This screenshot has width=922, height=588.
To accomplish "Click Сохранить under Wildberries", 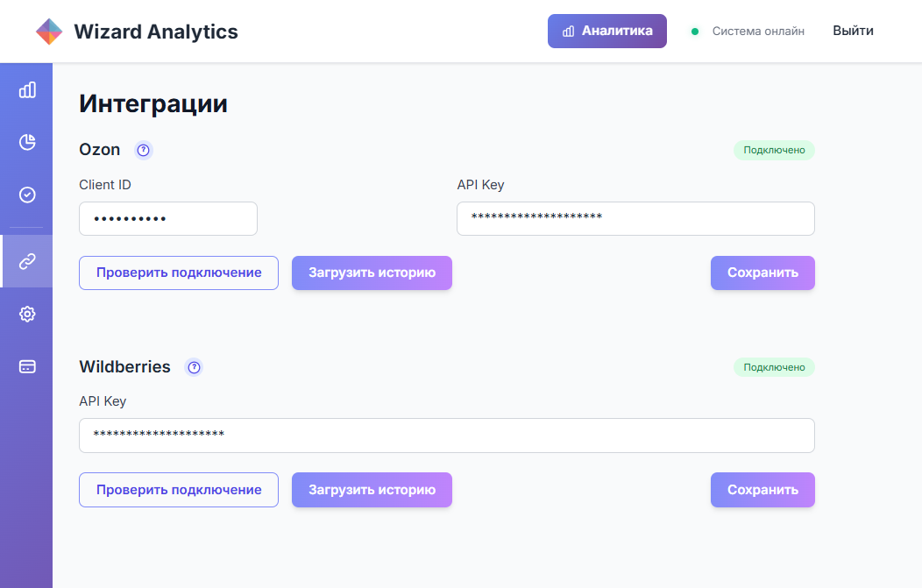I will [x=762, y=490].
